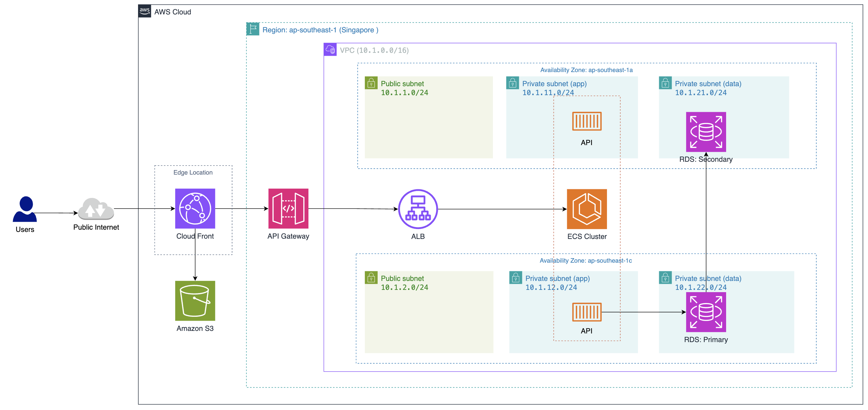868x410 pixels.
Task: Click the Private subnet (data) 10.1.22.0/24 lock icon
Action: click(665, 278)
